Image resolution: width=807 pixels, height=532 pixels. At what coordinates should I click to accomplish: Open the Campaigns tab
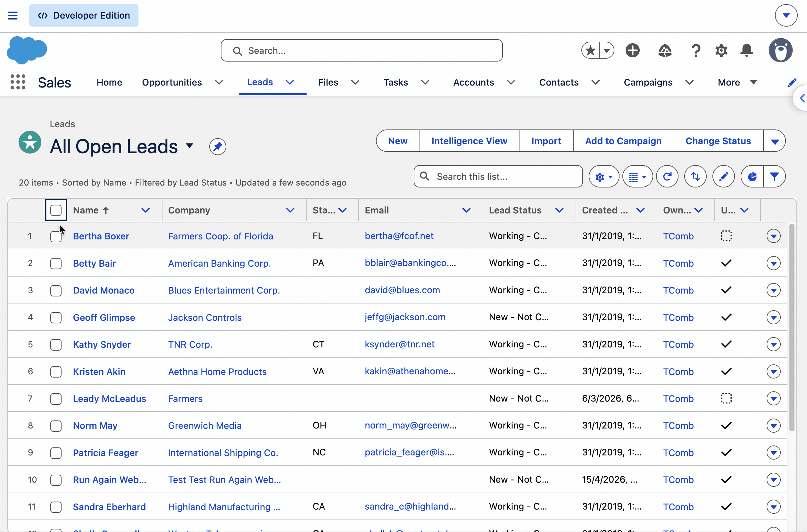[x=648, y=82]
